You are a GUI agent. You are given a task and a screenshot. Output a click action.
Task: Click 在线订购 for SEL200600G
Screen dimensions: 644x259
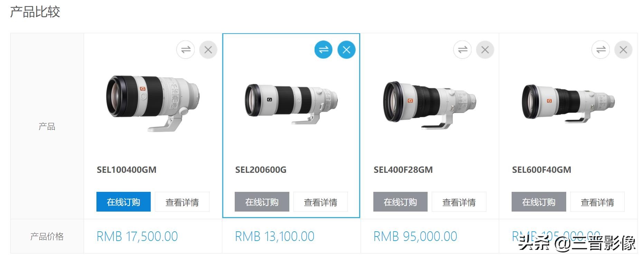[x=262, y=202]
